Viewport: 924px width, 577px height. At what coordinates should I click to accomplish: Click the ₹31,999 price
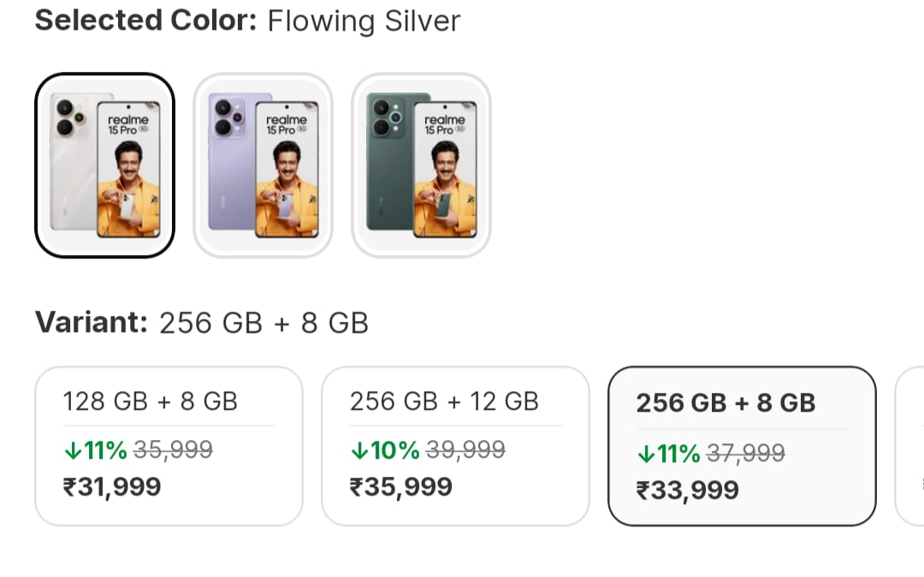(x=112, y=487)
